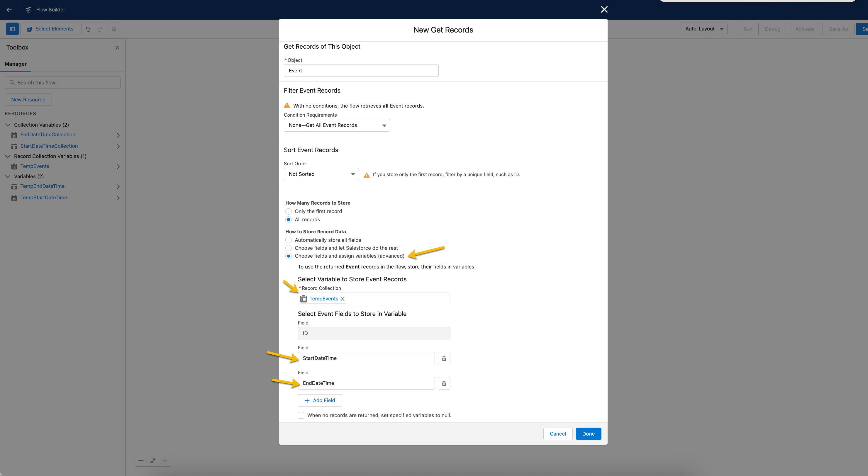This screenshot has width=868, height=476.
Task: Click the Add Field button
Action: (x=319, y=400)
